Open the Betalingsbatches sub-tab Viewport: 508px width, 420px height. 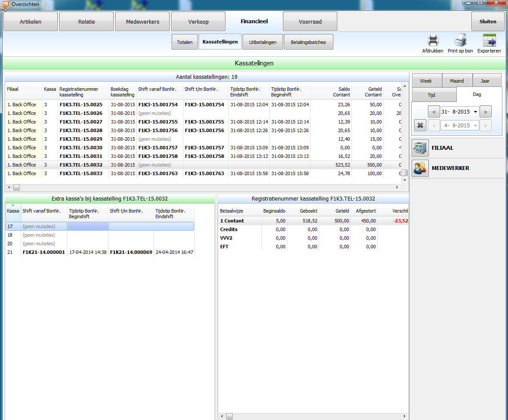point(308,42)
